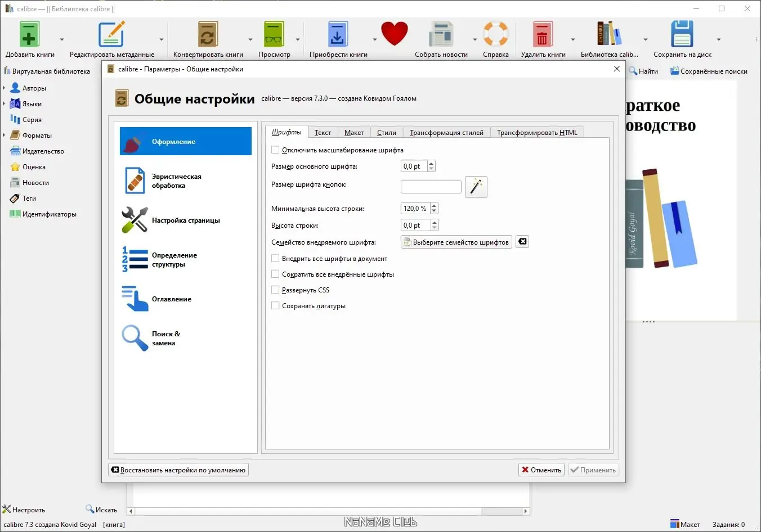Switch to the Шрифты tab

[287, 132]
